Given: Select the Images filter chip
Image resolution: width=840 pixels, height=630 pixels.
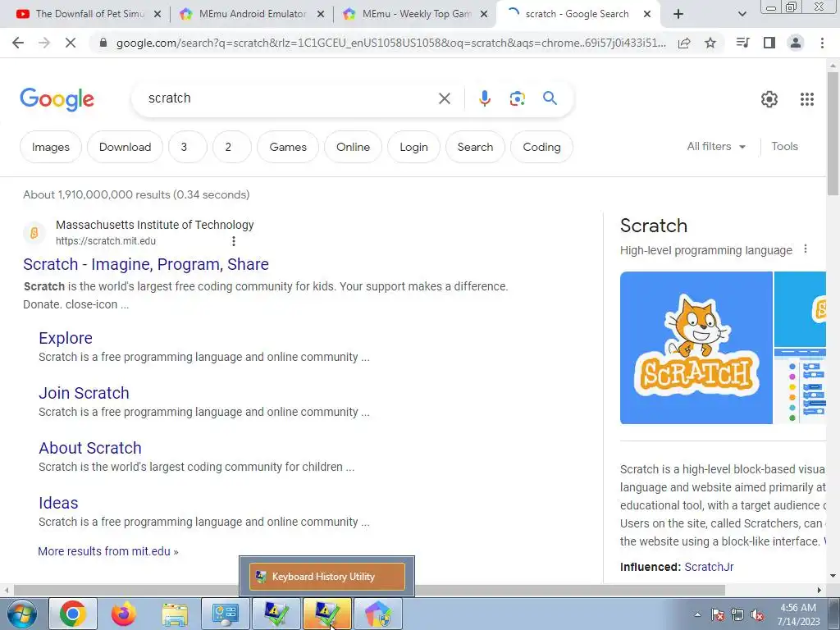Looking at the screenshot, I should (51, 147).
